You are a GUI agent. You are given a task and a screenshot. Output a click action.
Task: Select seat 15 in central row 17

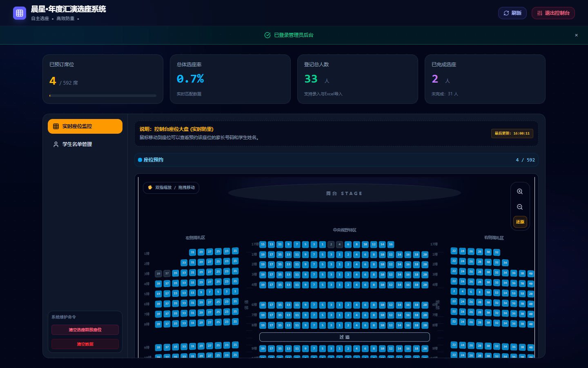[263, 245]
